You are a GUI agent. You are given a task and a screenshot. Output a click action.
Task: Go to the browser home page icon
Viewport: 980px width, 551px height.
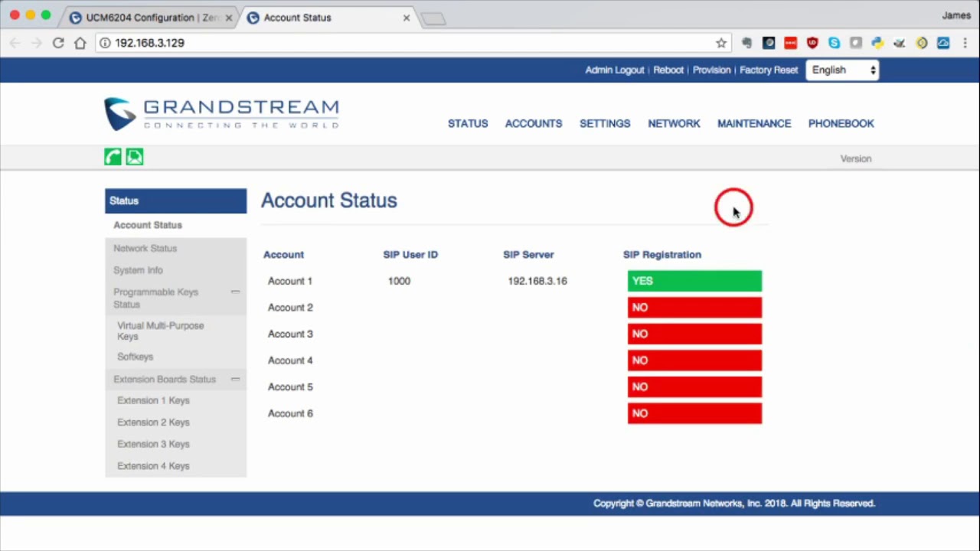tap(80, 43)
